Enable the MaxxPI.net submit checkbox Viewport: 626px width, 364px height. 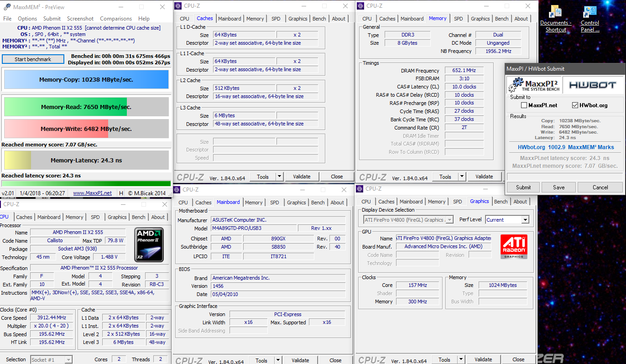(x=524, y=105)
